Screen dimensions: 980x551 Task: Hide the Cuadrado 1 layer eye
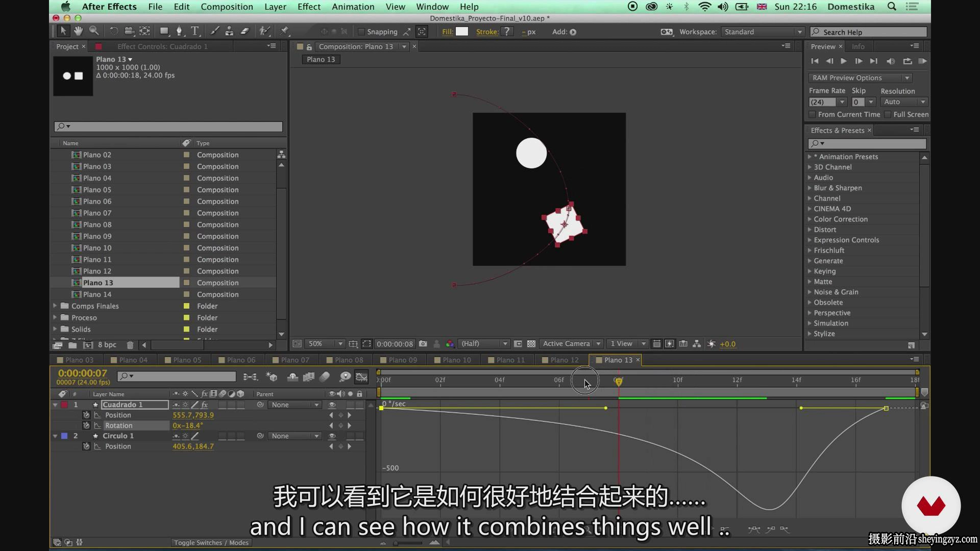pos(332,405)
